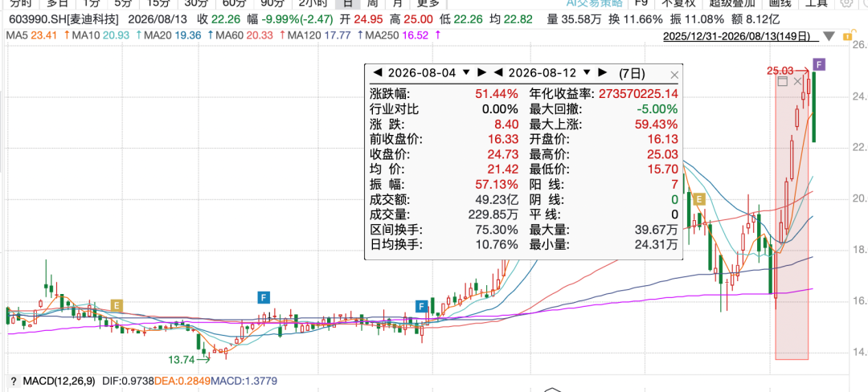Click the yellow E marker near price 20
Screen dimensions: 868x392
coord(699,199)
